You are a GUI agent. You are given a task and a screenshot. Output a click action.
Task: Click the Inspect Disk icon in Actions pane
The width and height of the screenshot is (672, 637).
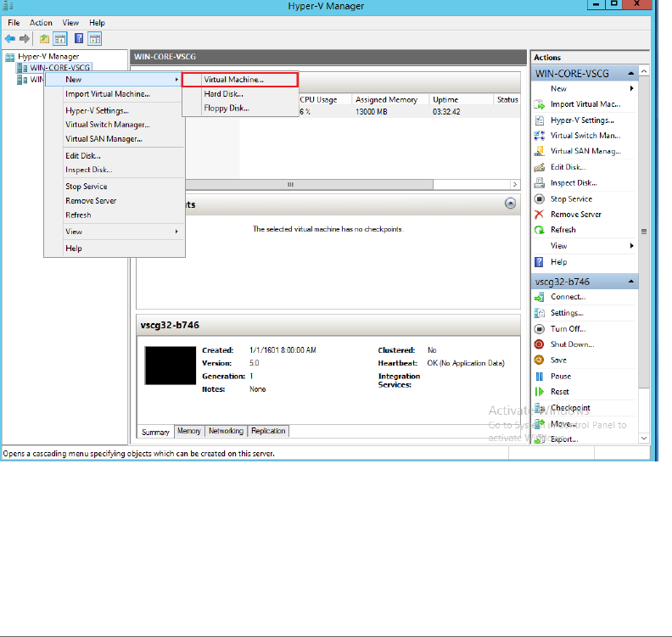pos(539,183)
